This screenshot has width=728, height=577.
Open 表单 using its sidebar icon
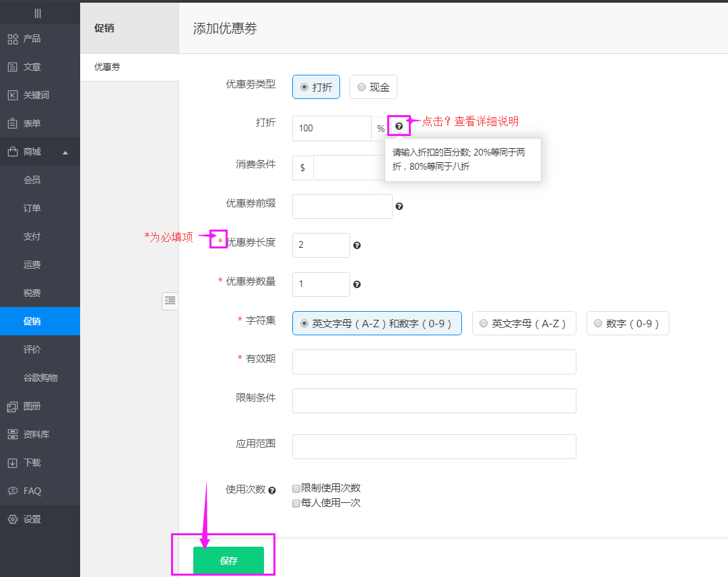coord(13,123)
